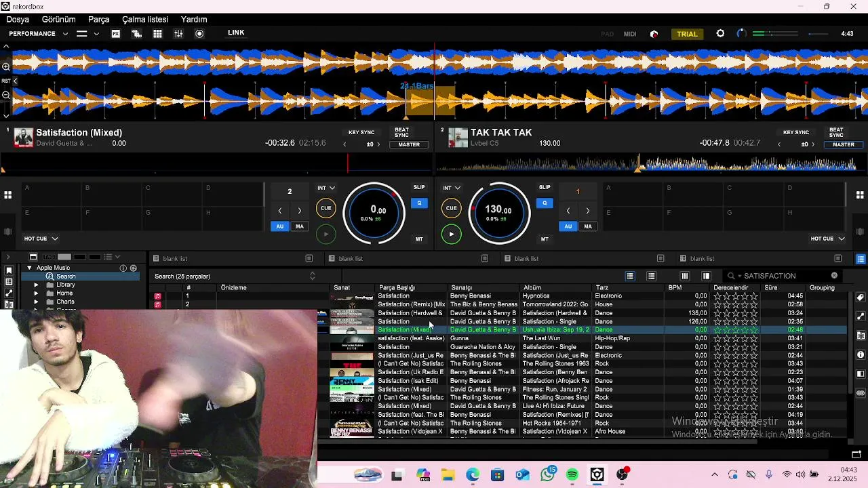
Task: Toggle the split view icon in right sidebar
Action: [x=861, y=373]
